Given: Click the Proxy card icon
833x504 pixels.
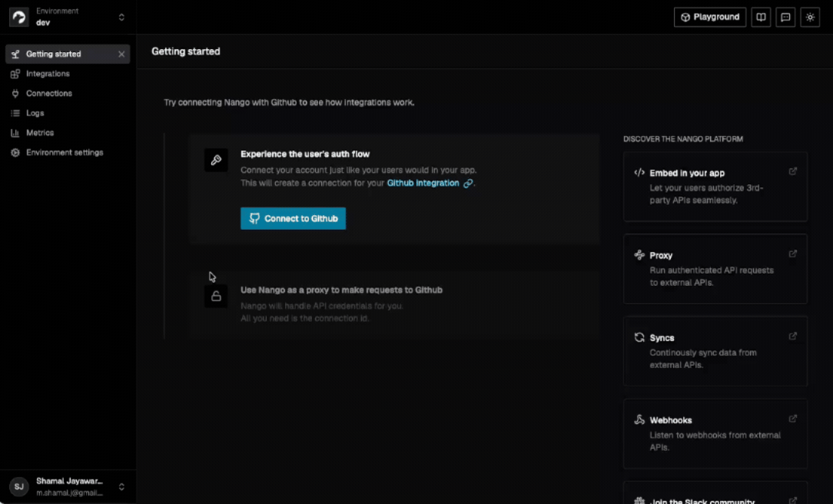Looking at the screenshot, I should pyautogui.click(x=639, y=255).
